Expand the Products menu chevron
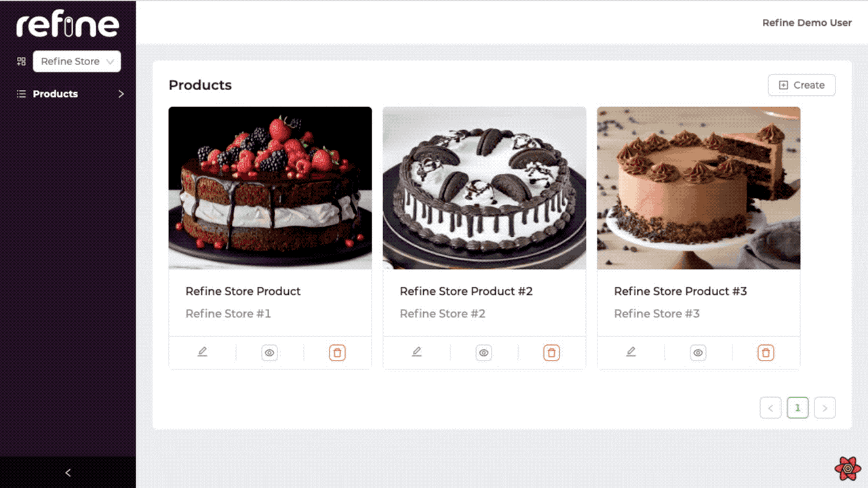This screenshot has height=488, width=868. tap(121, 94)
